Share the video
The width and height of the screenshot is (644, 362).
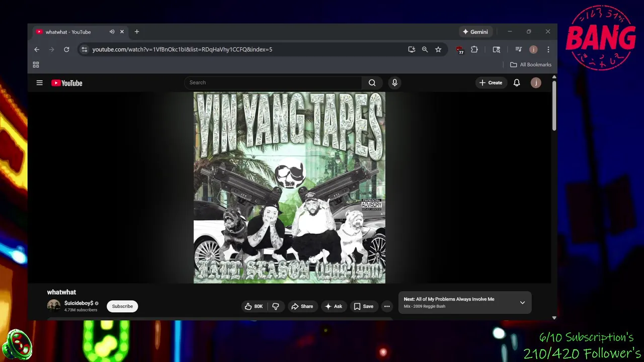302,306
